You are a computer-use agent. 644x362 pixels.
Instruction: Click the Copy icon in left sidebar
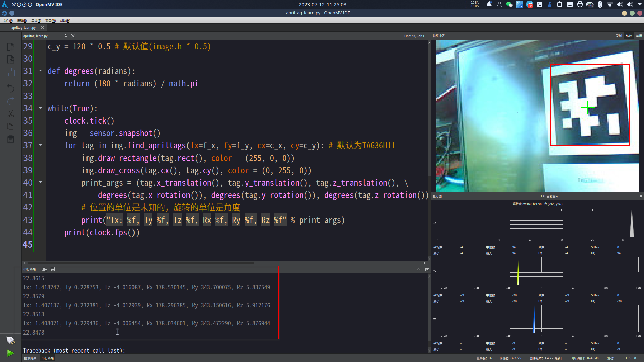11,126
